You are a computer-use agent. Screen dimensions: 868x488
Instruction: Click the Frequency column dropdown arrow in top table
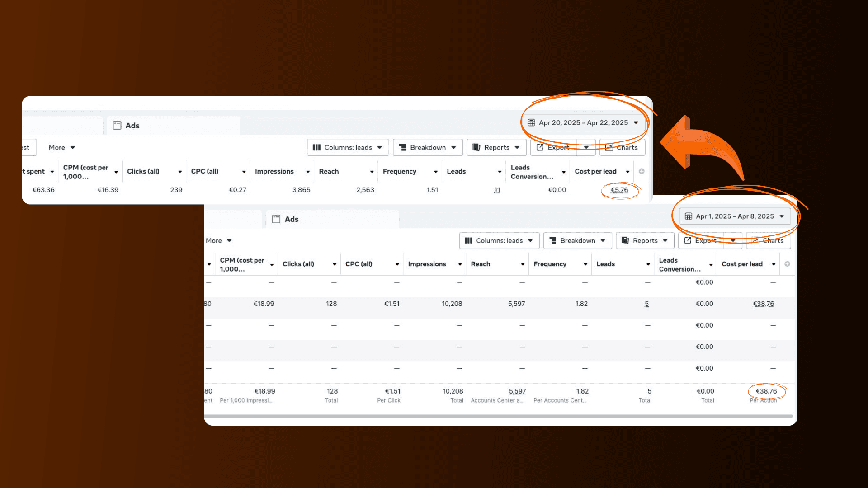click(436, 172)
